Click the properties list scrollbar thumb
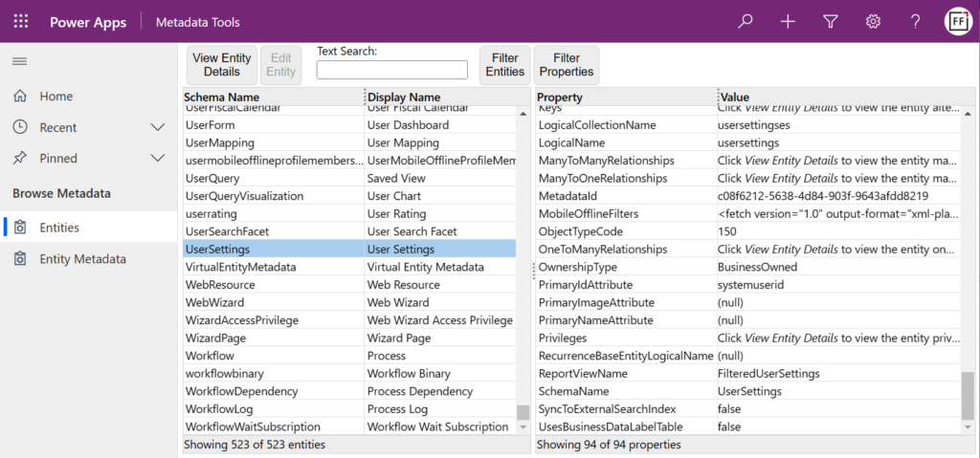The image size is (980, 458). 968,396
